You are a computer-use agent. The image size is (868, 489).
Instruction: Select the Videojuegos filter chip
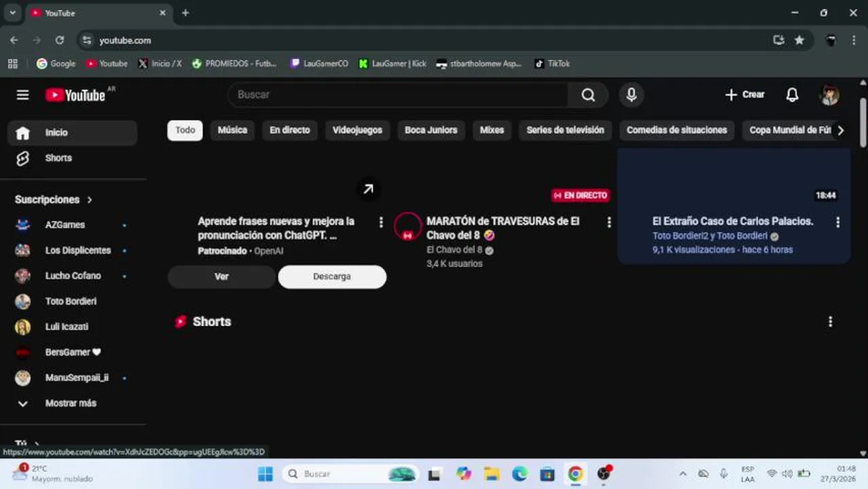pyautogui.click(x=357, y=130)
